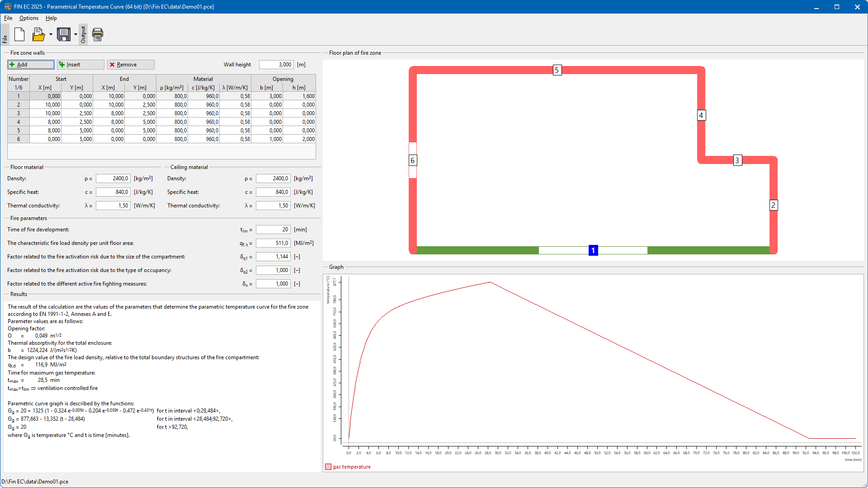Select wall 6 label in floor plan
Screen dimensions: 868x488
pos(412,160)
